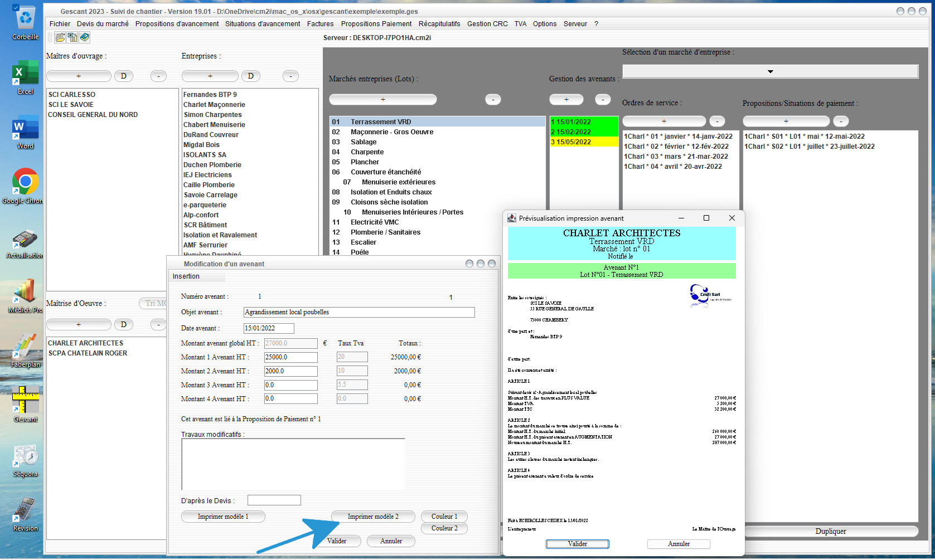Select avenant 3 dated 15/05/2022
The width and height of the screenshot is (935, 560).
584,142
